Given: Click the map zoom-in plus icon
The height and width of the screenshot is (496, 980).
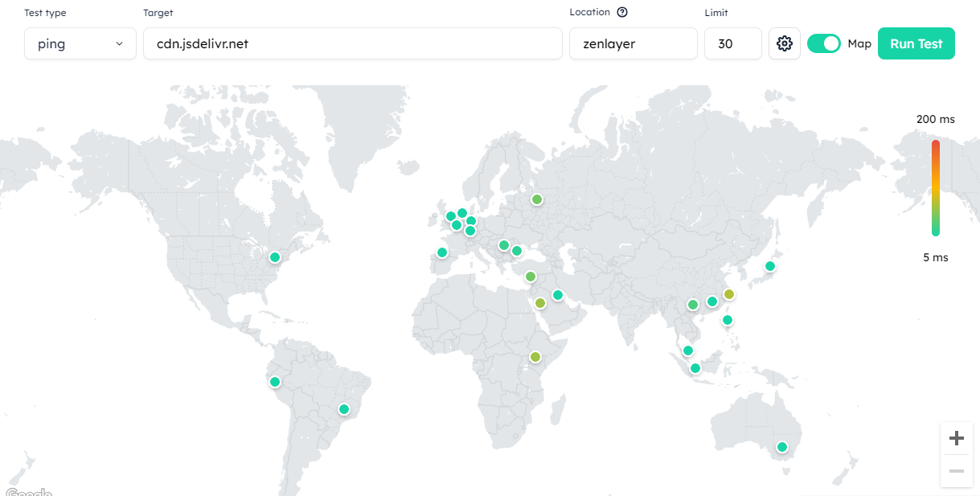Looking at the screenshot, I should pyautogui.click(x=956, y=437).
